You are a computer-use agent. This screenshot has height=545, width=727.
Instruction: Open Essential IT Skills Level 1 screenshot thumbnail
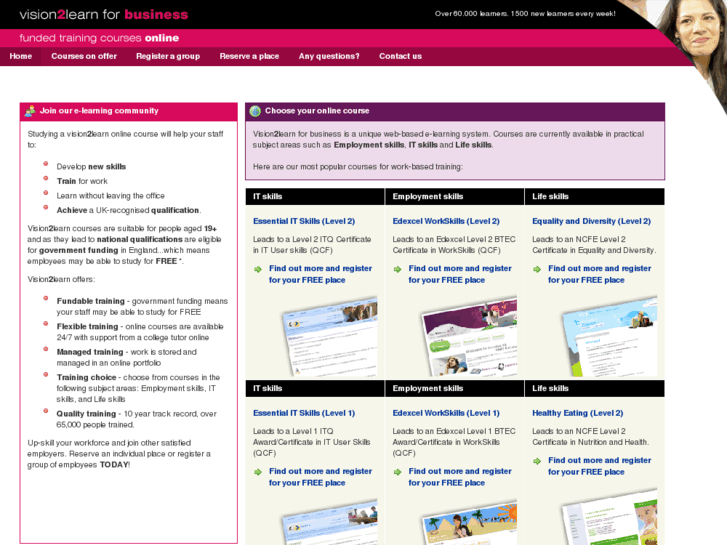330,522
